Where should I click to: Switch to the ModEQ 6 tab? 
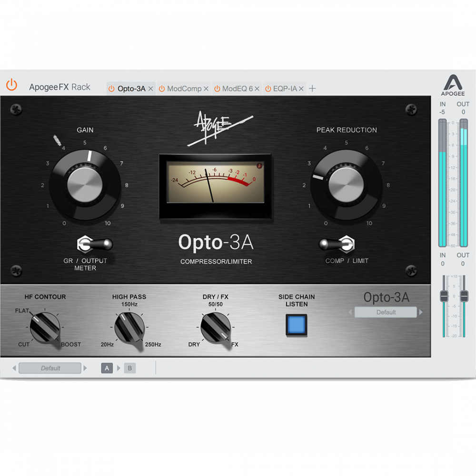point(238,88)
